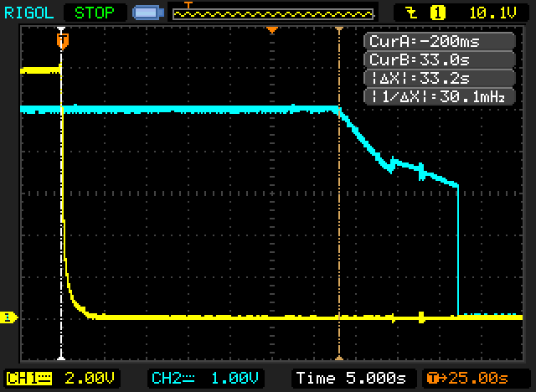Click the CurB 33.0s readout
This screenshot has height=392, width=536.
(440, 59)
